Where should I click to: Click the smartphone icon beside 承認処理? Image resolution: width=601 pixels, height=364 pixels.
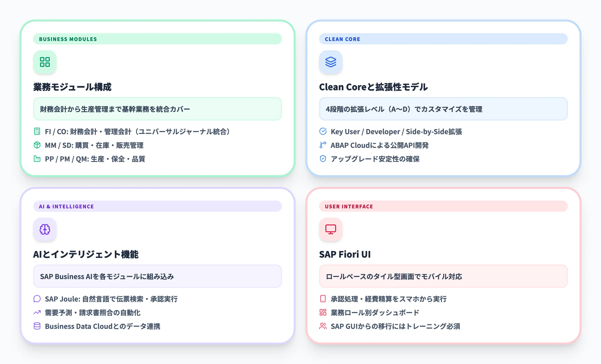[323, 299]
